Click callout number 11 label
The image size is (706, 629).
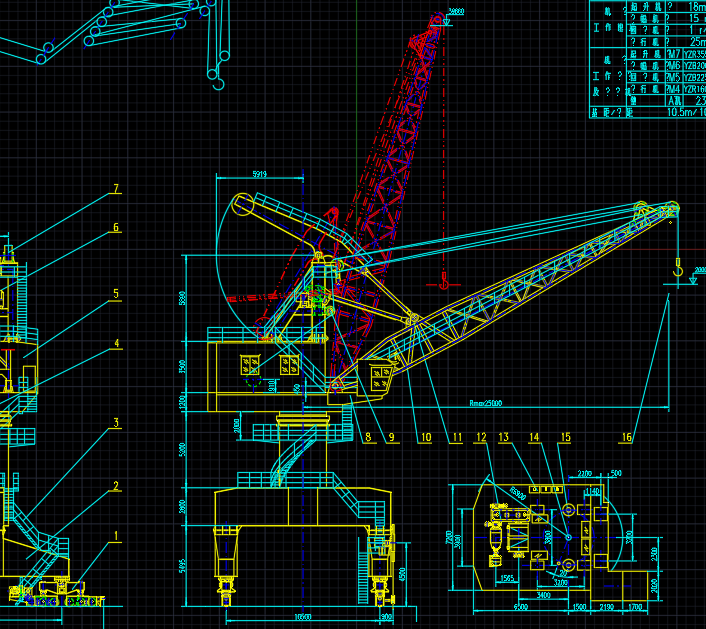457,437
